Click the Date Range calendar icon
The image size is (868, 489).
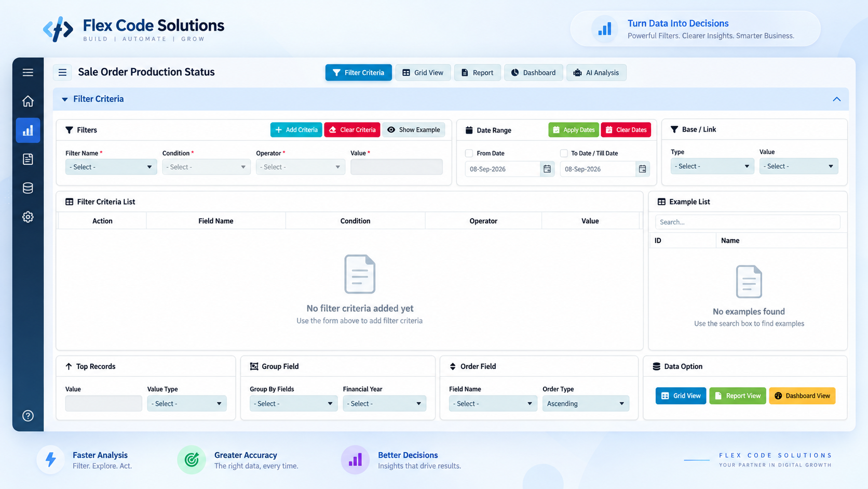pyautogui.click(x=469, y=130)
